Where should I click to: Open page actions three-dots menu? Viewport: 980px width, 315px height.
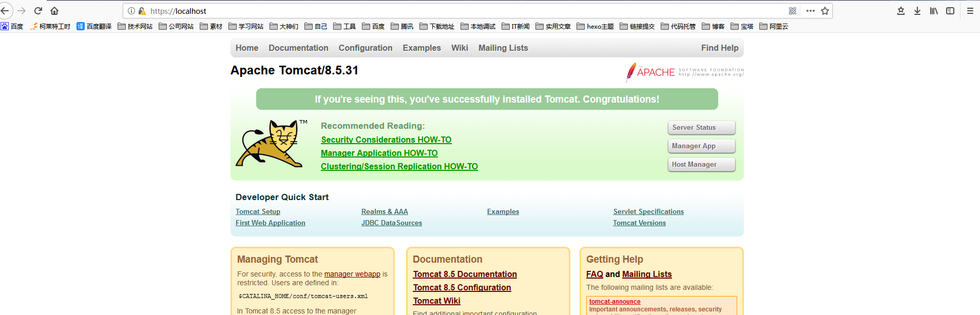click(x=811, y=11)
